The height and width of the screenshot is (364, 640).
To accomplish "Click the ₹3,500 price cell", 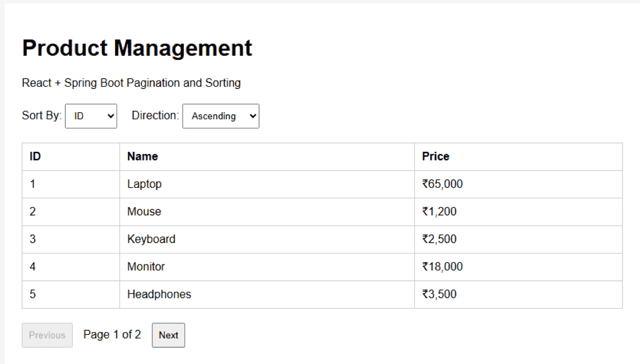I will click(x=518, y=295).
